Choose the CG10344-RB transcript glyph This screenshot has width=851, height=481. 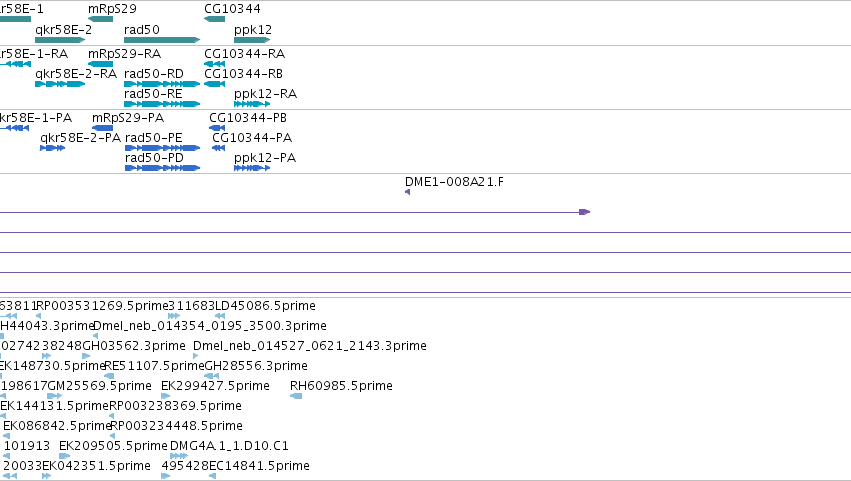point(214,84)
